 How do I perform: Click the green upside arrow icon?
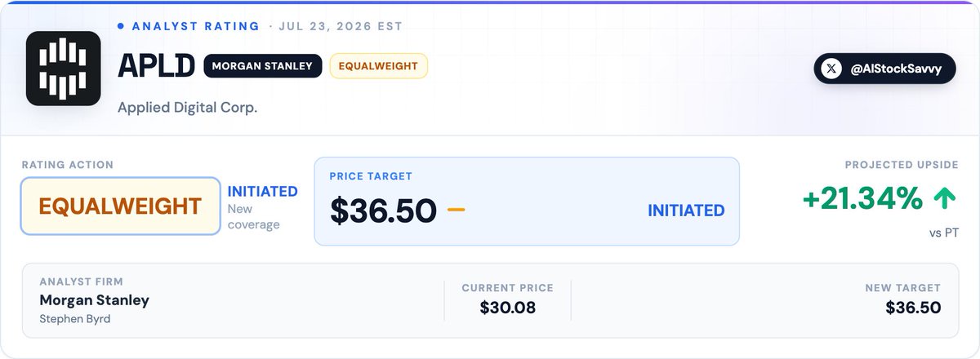(x=945, y=198)
